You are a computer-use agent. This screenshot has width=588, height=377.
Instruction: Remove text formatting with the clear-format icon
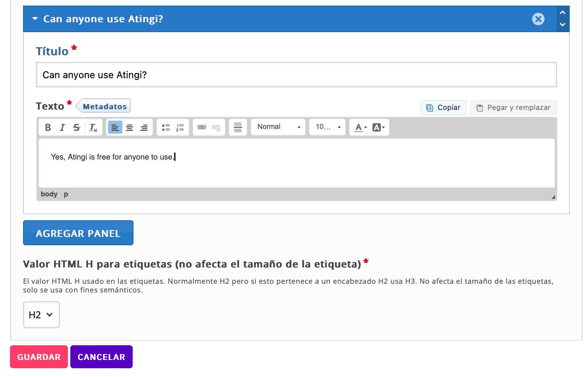click(93, 127)
